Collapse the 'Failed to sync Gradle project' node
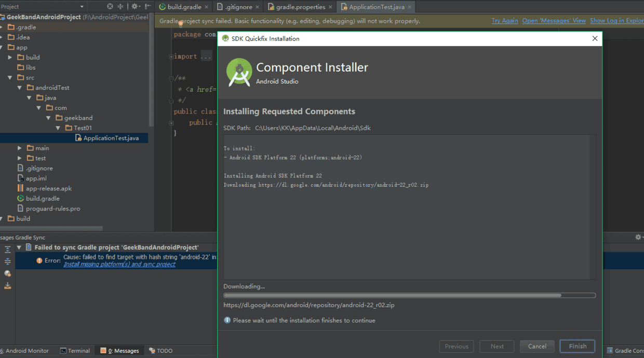The height and width of the screenshot is (358, 644). point(19,248)
